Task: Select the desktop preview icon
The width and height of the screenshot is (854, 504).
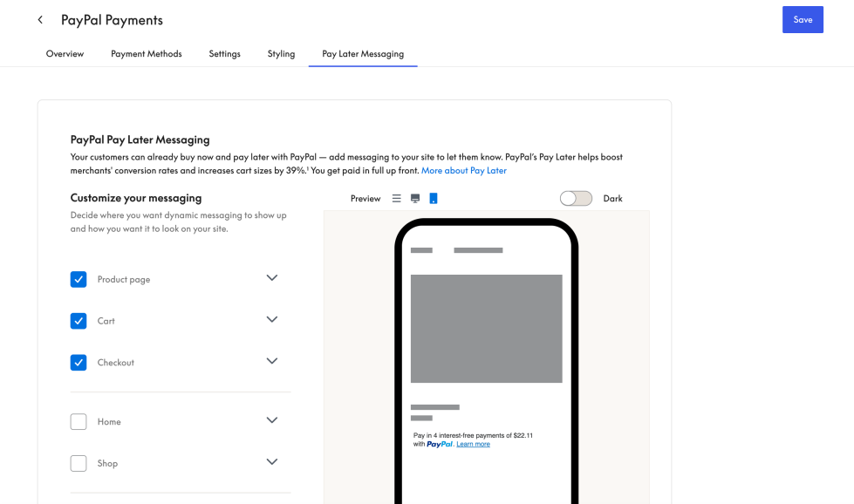Action: pyautogui.click(x=415, y=199)
